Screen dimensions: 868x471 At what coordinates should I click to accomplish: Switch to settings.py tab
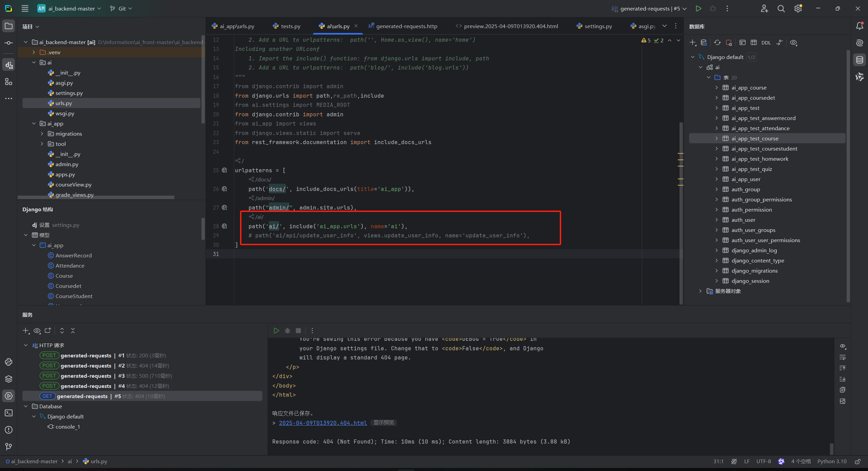(x=594, y=26)
